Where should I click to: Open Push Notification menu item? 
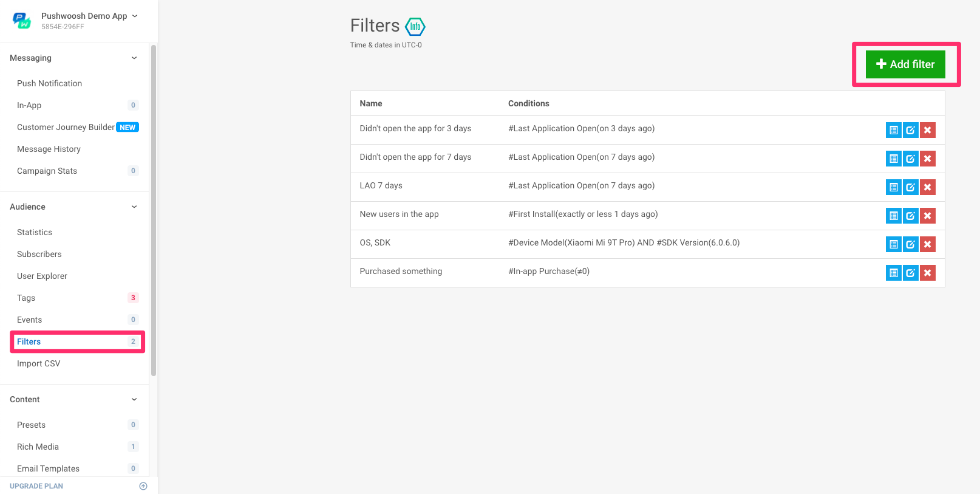click(49, 83)
